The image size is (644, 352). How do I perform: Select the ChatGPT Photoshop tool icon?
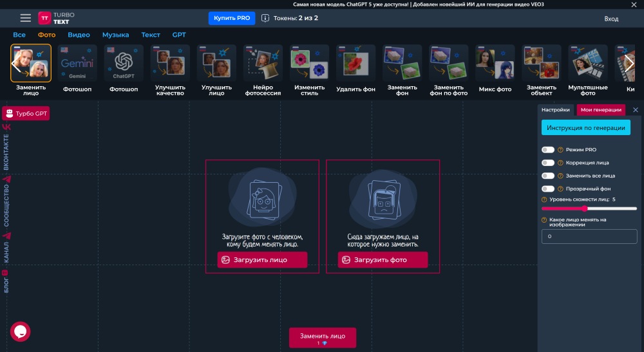124,64
